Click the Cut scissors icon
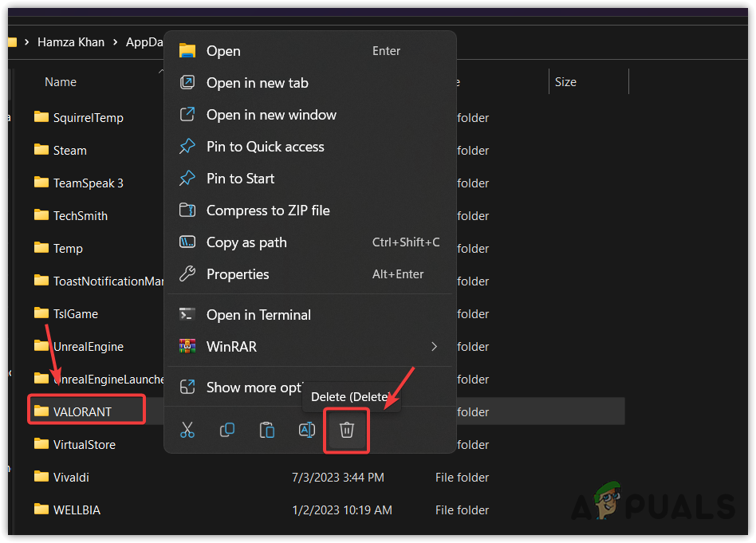 [187, 431]
